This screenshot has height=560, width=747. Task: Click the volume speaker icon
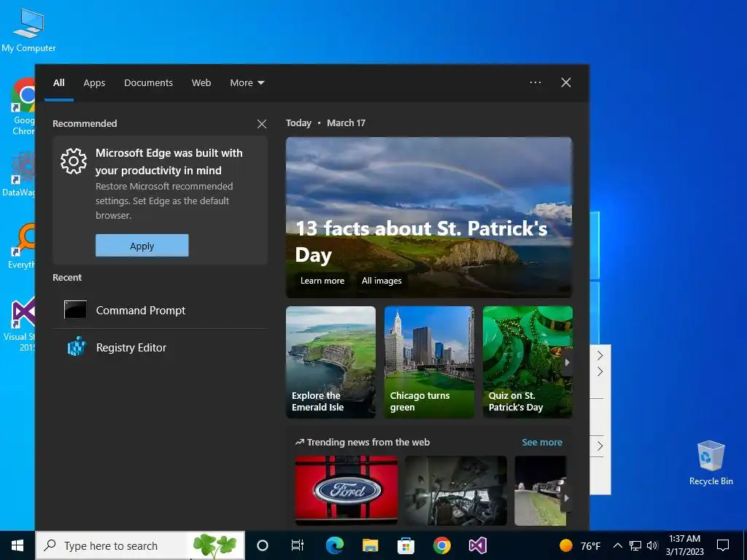pos(652,545)
